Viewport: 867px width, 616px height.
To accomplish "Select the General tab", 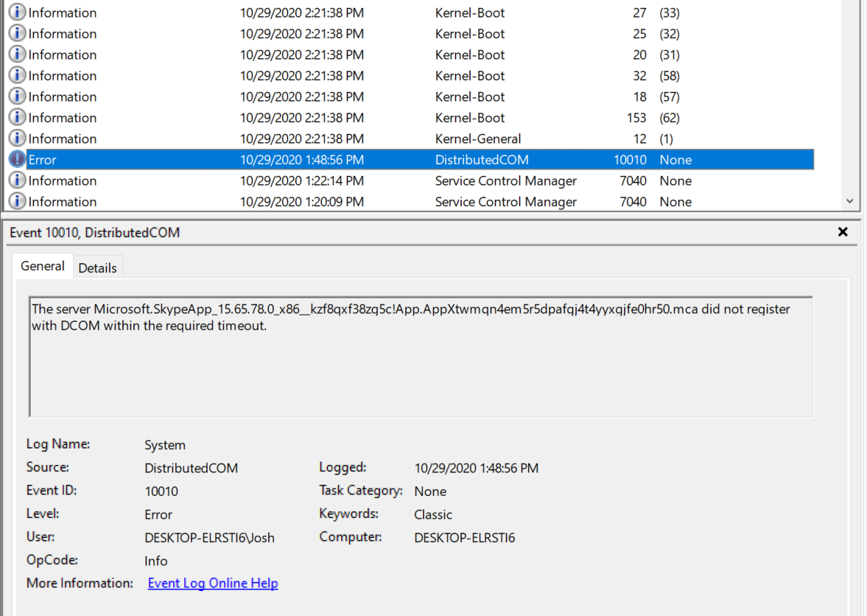I will pyautogui.click(x=43, y=267).
